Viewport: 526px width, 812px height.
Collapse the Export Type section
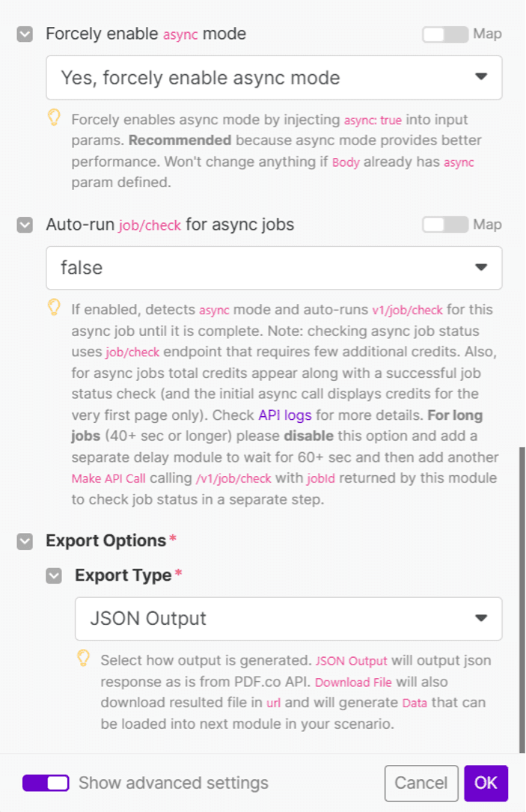pos(54,576)
